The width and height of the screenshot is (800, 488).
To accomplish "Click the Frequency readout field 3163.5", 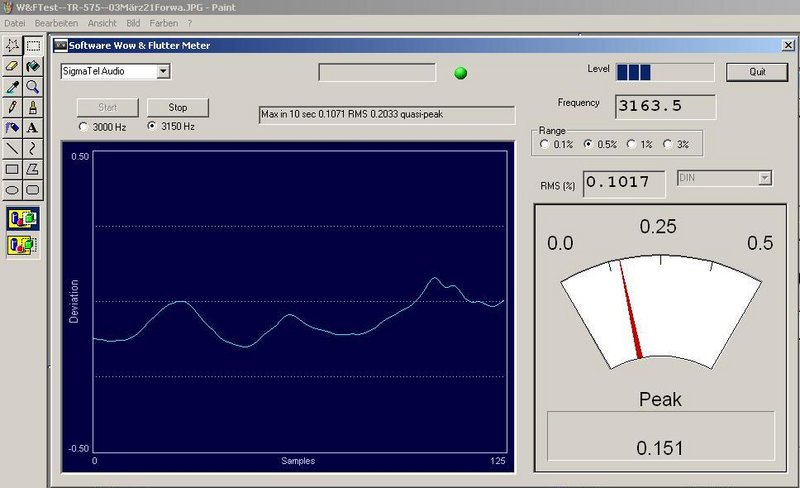I will click(665, 106).
